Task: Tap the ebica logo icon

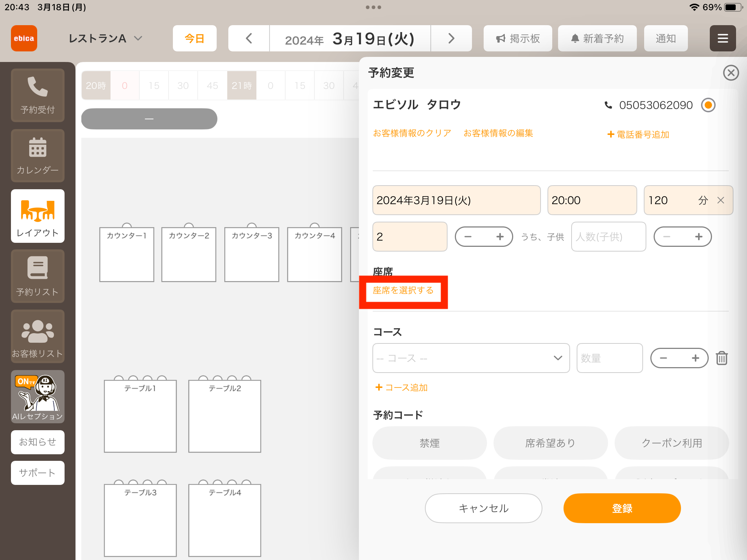Action: tap(24, 38)
